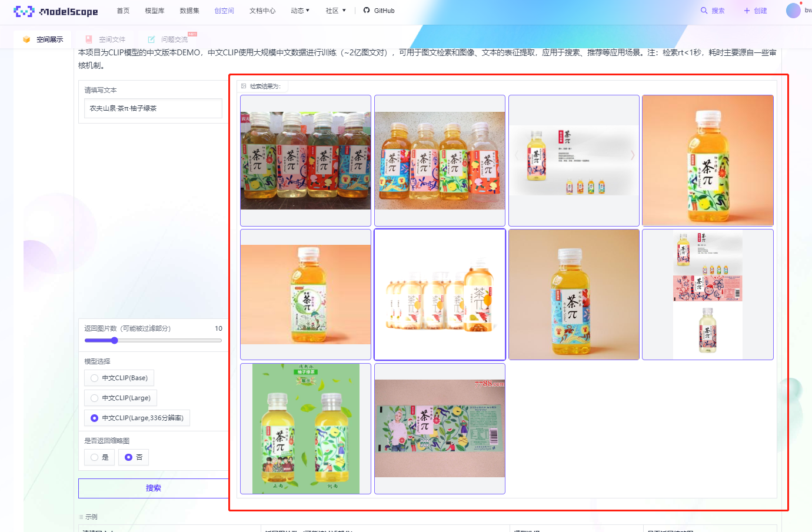Click the file icon beside 空间文件

(89, 39)
